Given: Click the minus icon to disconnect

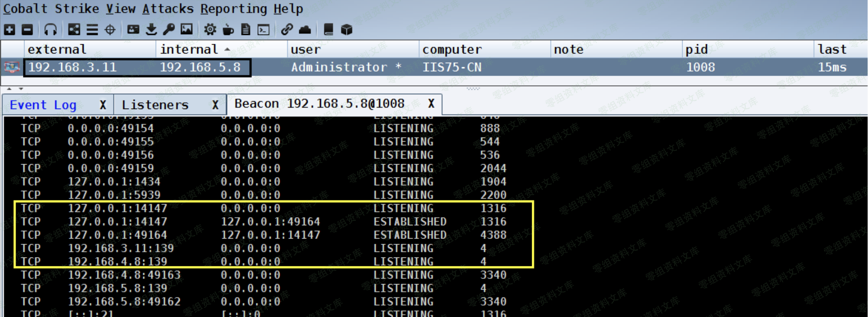Looking at the screenshot, I should tap(27, 29).
